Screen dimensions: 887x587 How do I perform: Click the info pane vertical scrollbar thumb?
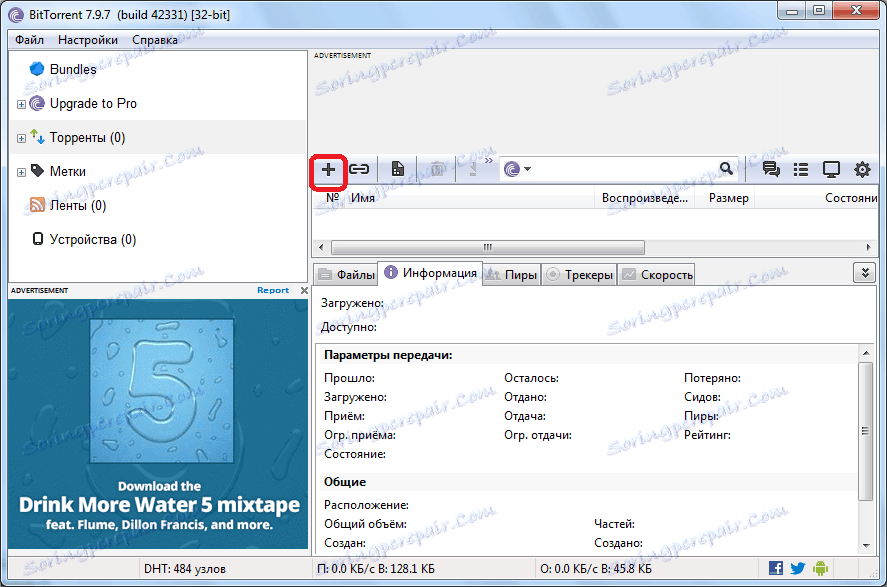866,431
